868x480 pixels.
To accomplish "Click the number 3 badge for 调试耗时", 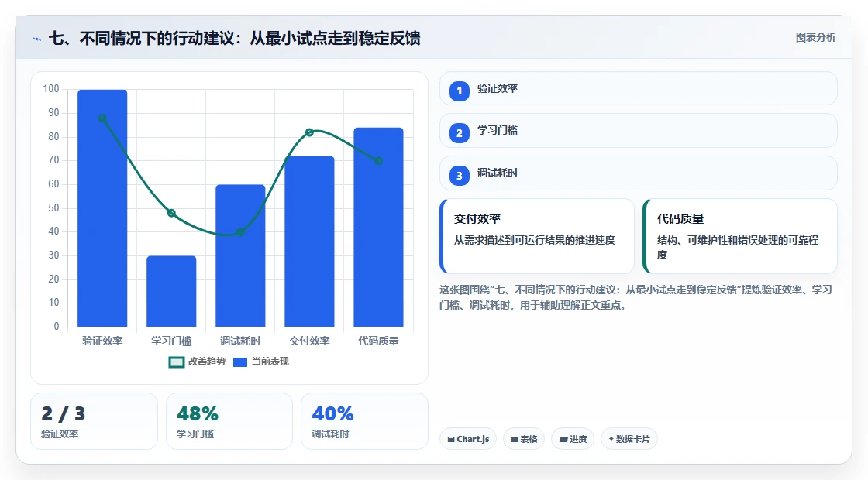I will [459, 175].
